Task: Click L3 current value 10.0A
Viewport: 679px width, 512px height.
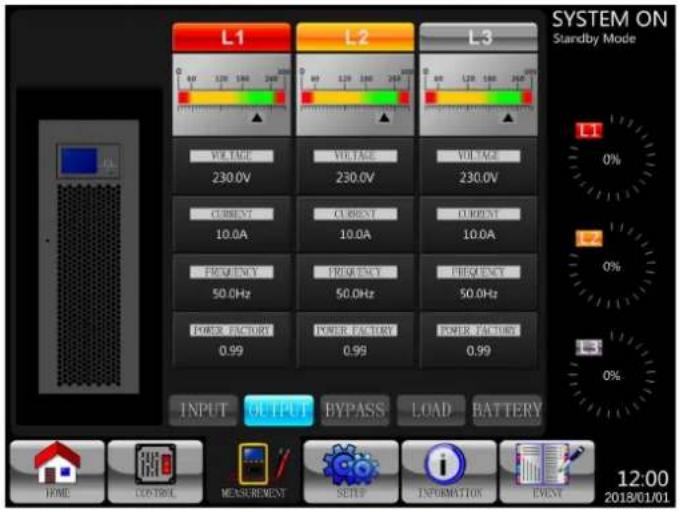Action: pos(479,234)
